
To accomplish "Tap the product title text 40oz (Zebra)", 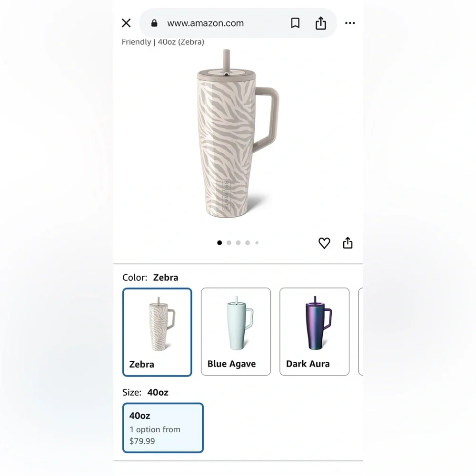I will point(181,42).
